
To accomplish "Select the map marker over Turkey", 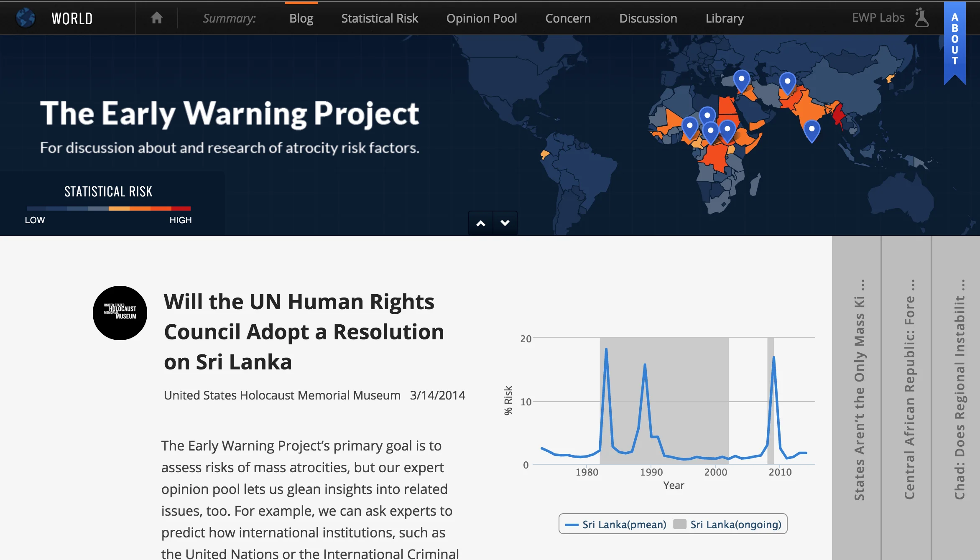I will 742,79.
